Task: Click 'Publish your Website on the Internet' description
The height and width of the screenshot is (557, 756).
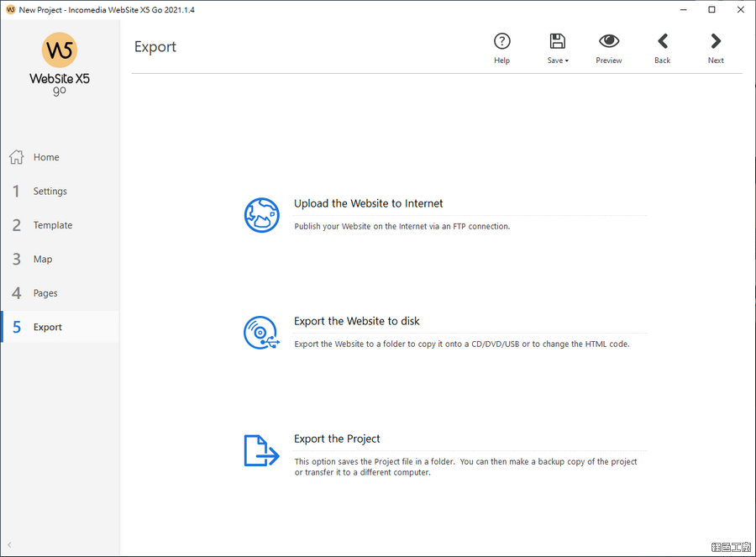Action: point(402,226)
